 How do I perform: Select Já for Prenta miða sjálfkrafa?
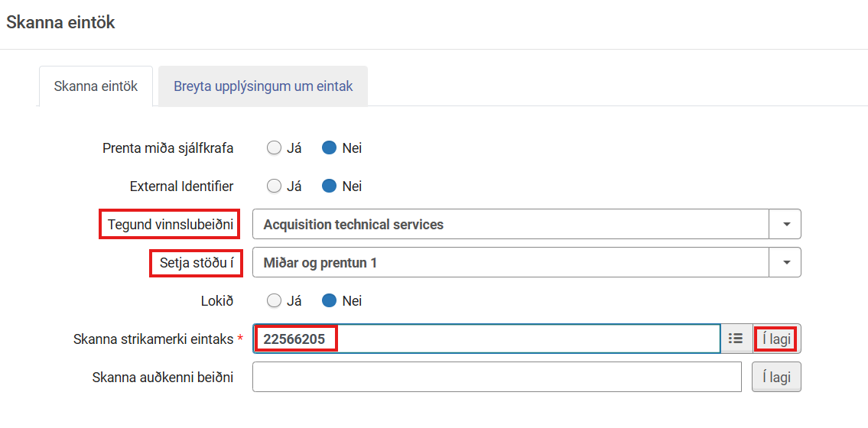[274, 148]
